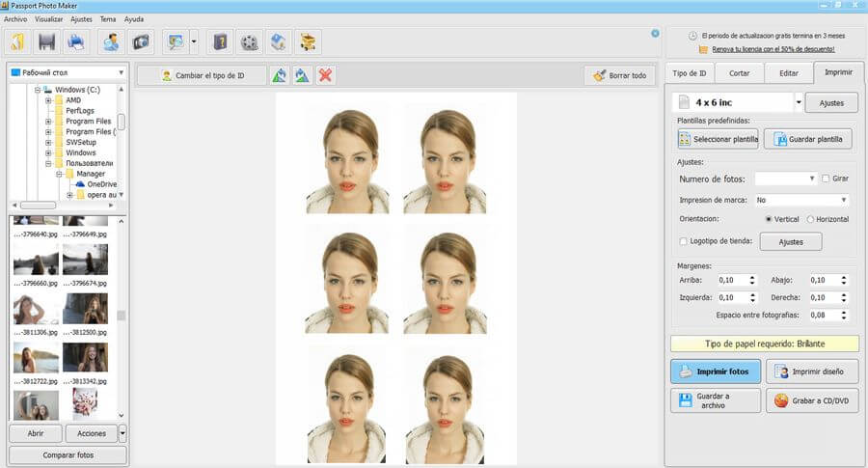
Task: Open the Ajustes menu in menu bar
Action: pyautogui.click(x=81, y=19)
